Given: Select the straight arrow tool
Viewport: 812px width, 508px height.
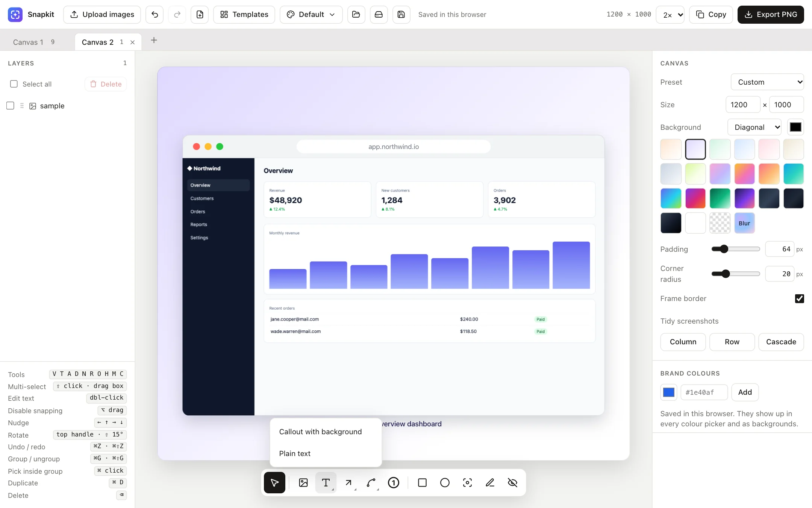Looking at the screenshot, I should point(348,482).
